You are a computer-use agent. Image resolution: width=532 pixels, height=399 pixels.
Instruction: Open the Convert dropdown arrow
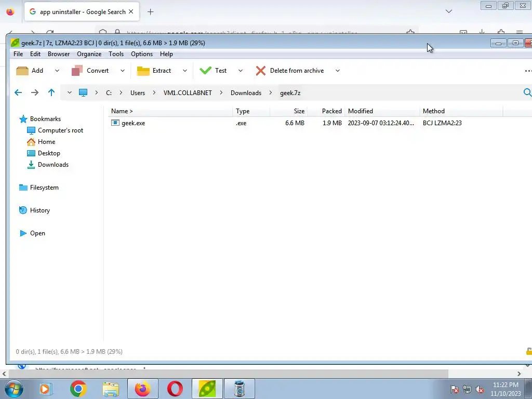(x=123, y=71)
